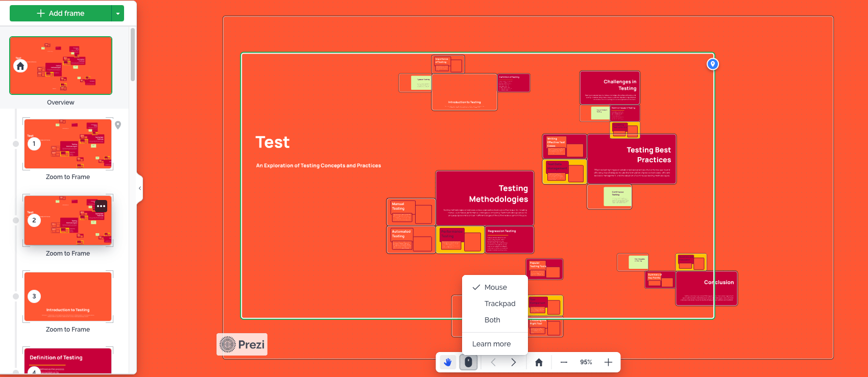The width and height of the screenshot is (868, 377).
Task: Activate the hand pan tool
Action: pos(448,362)
